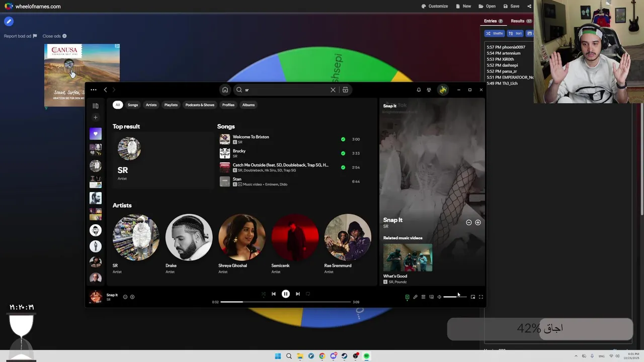Filter search results by Songs
Image resolution: width=644 pixels, height=362 pixels.
pos(133,105)
